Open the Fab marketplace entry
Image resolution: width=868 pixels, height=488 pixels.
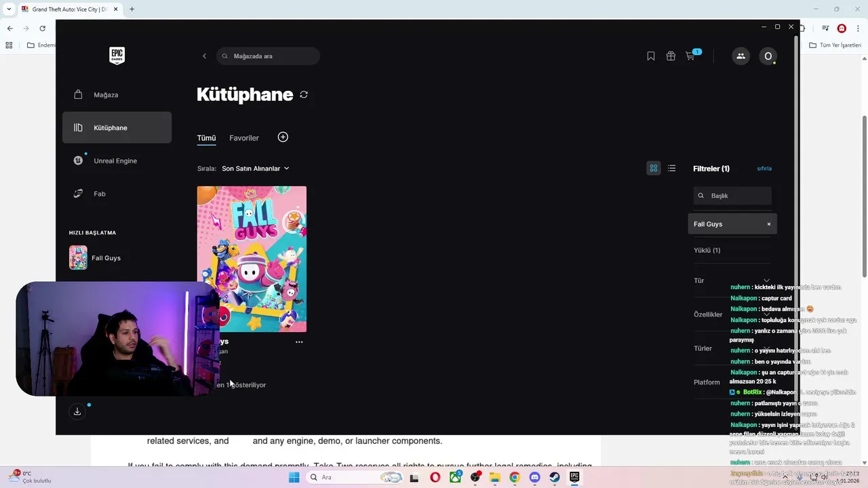pos(117,194)
